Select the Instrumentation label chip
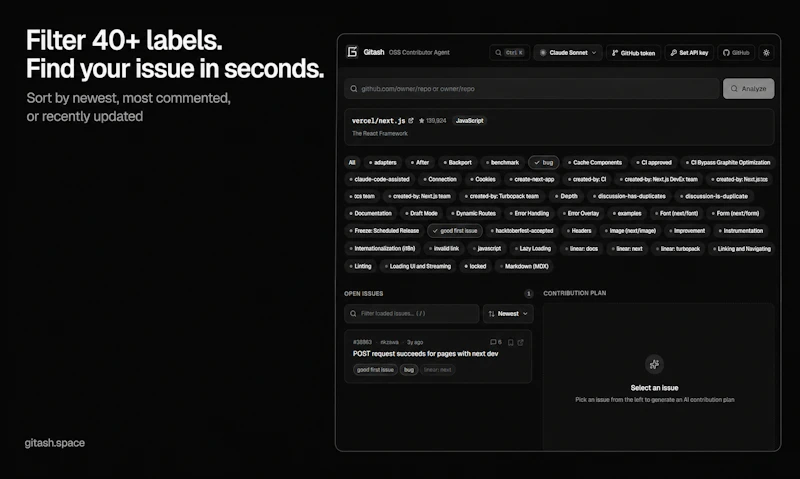Viewport: 800px width, 479px height. click(x=740, y=231)
